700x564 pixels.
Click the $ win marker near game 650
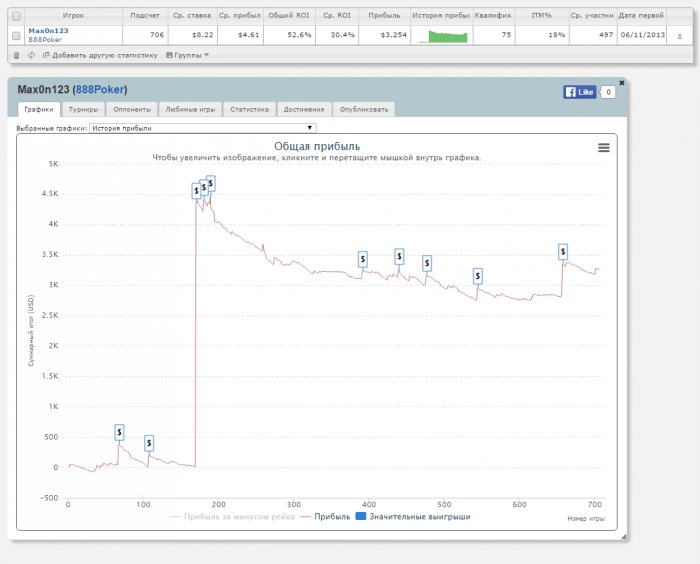pos(563,252)
